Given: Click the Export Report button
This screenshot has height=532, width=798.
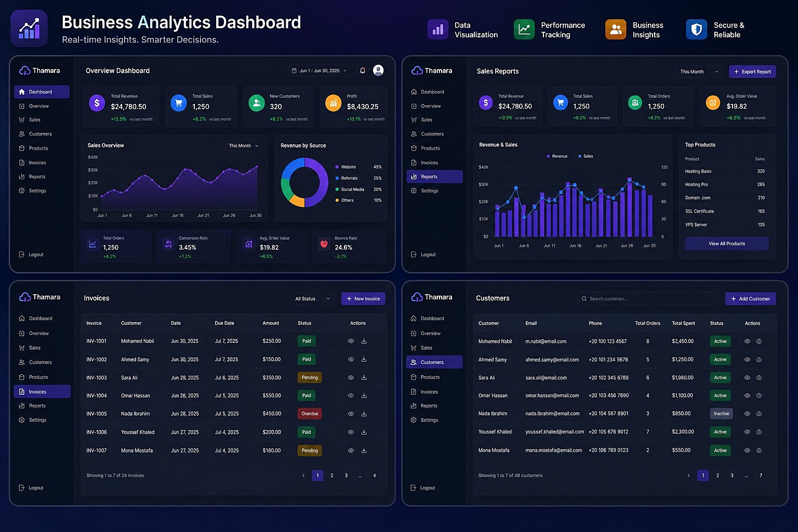Looking at the screenshot, I should point(752,72).
